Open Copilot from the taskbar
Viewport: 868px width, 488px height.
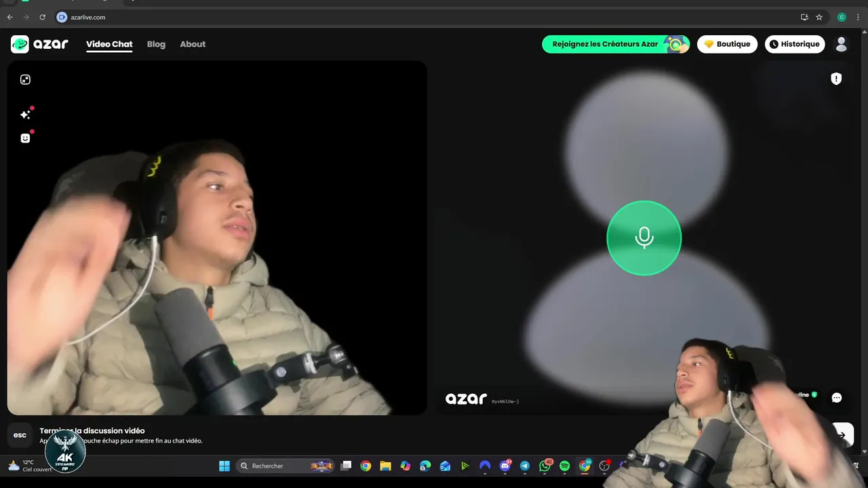pos(406,466)
